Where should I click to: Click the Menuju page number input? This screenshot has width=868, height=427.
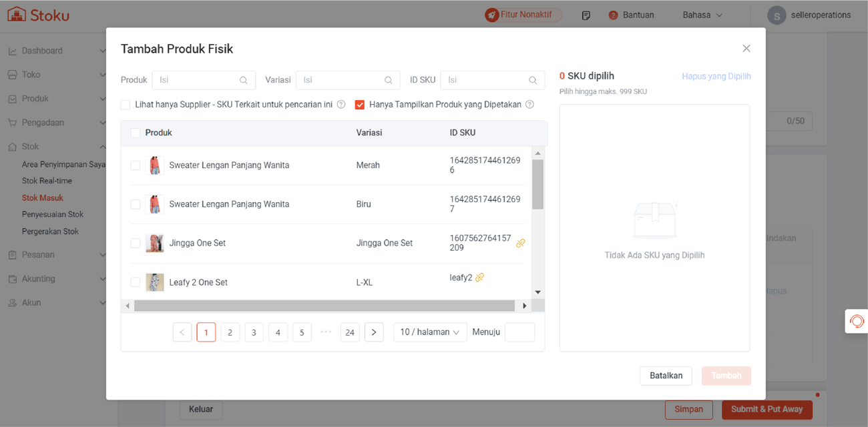(x=519, y=332)
